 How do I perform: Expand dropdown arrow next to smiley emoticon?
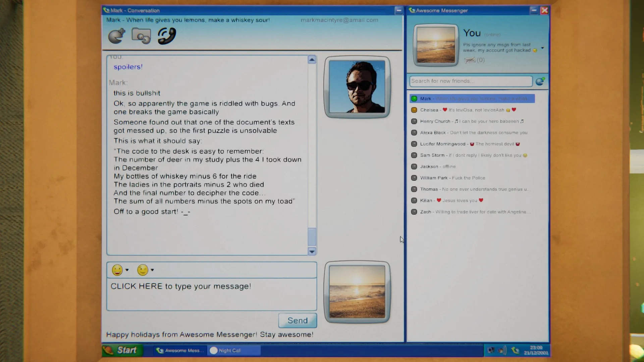click(x=127, y=270)
